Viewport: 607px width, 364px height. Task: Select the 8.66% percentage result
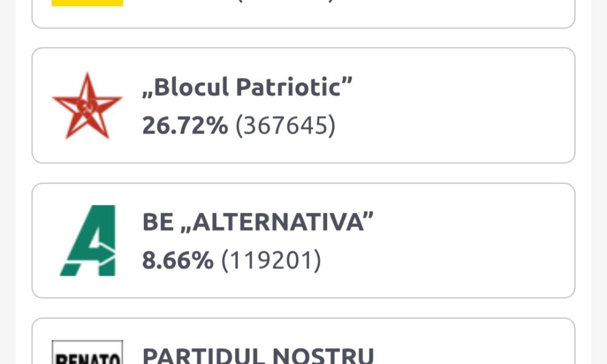(178, 260)
